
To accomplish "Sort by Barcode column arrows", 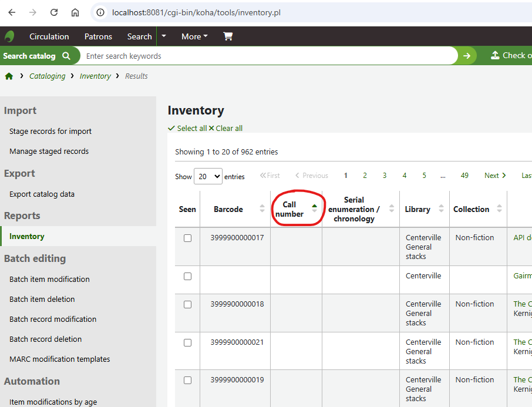I will [x=262, y=209].
